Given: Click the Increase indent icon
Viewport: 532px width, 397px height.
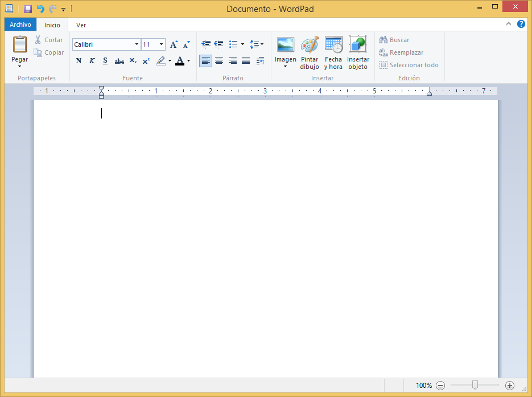Looking at the screenshot, I should [219, 44].
